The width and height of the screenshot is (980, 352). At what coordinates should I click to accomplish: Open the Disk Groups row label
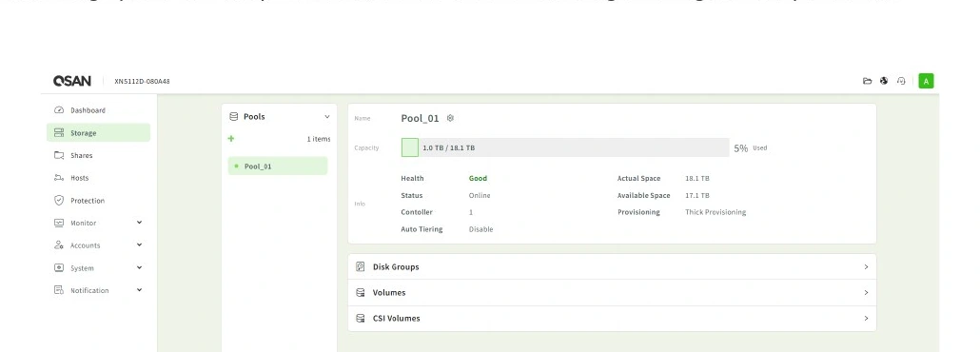click(396, 267)
